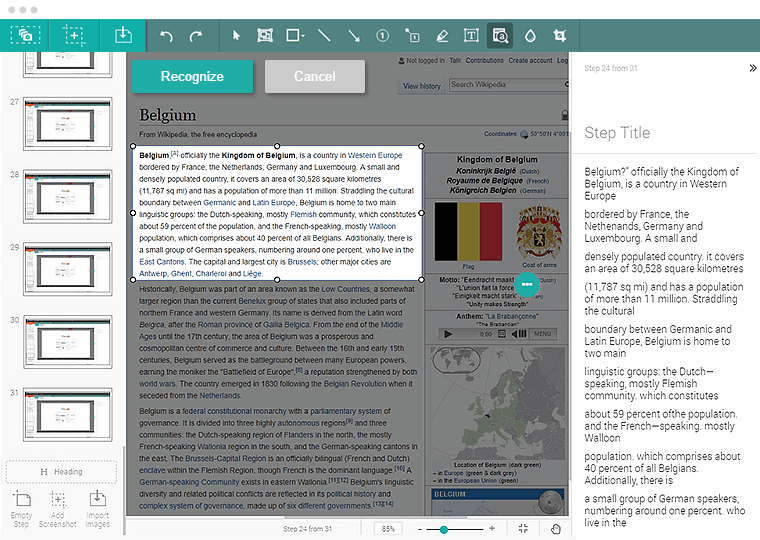This screenshot has width=760, height=540.
Task: Select the Text box tool
Action: point(471,36)
